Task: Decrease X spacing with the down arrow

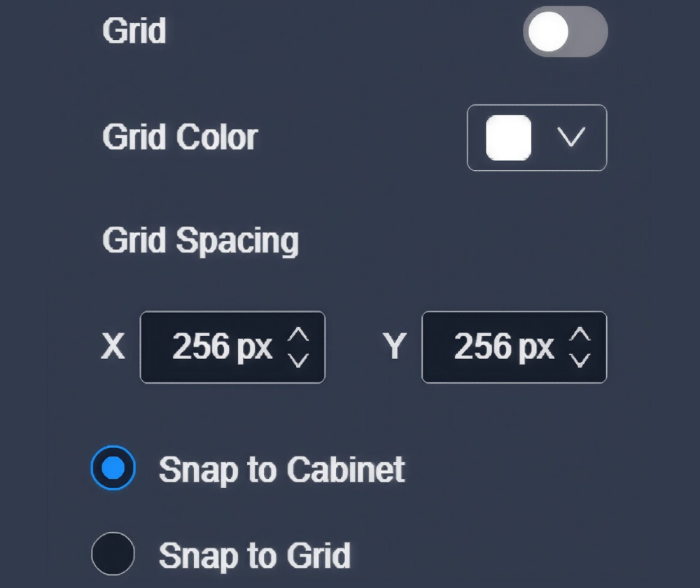Action: [299, 360]
